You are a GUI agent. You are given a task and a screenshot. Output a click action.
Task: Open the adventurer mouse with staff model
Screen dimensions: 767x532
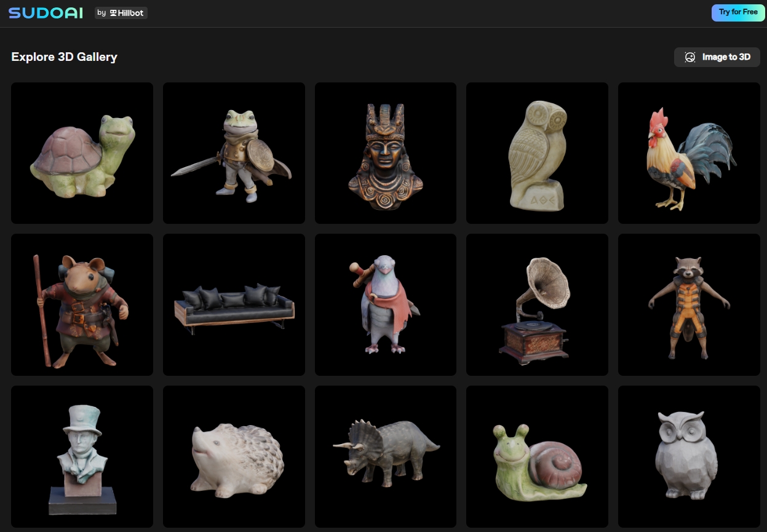pyautogui.click(x=82, y=304)
